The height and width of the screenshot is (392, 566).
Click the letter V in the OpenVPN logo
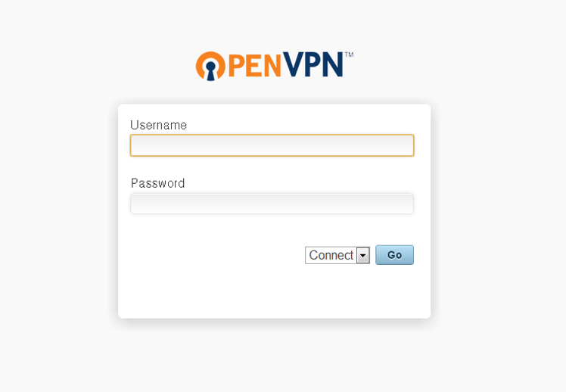pyautogui.click(x=292, y=64)
